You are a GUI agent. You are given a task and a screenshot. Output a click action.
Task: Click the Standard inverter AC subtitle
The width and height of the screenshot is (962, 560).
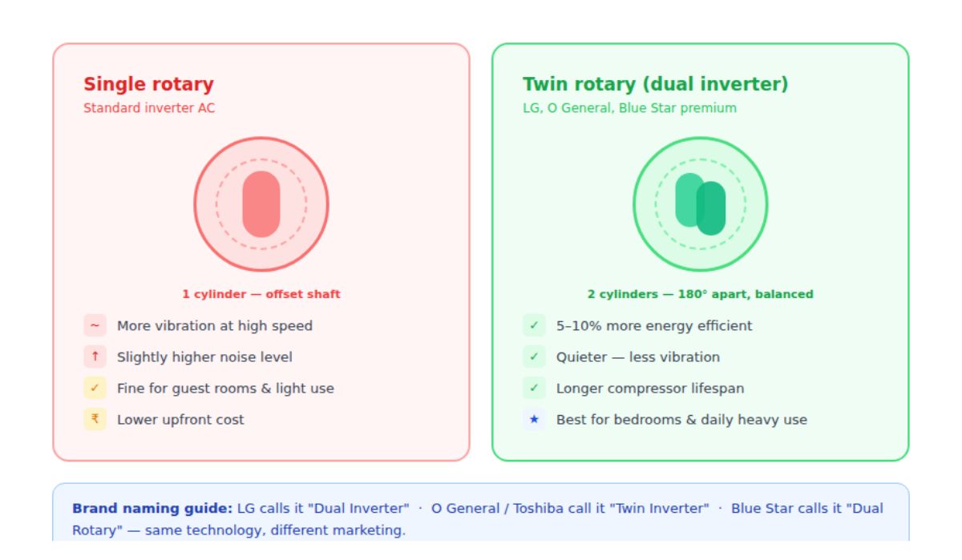pos(149,107)
